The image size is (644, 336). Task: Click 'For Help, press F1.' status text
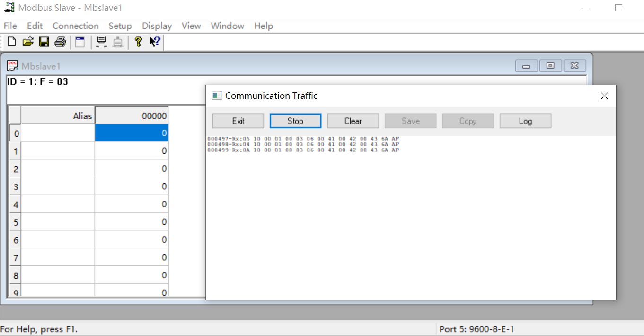coord(39,329)
